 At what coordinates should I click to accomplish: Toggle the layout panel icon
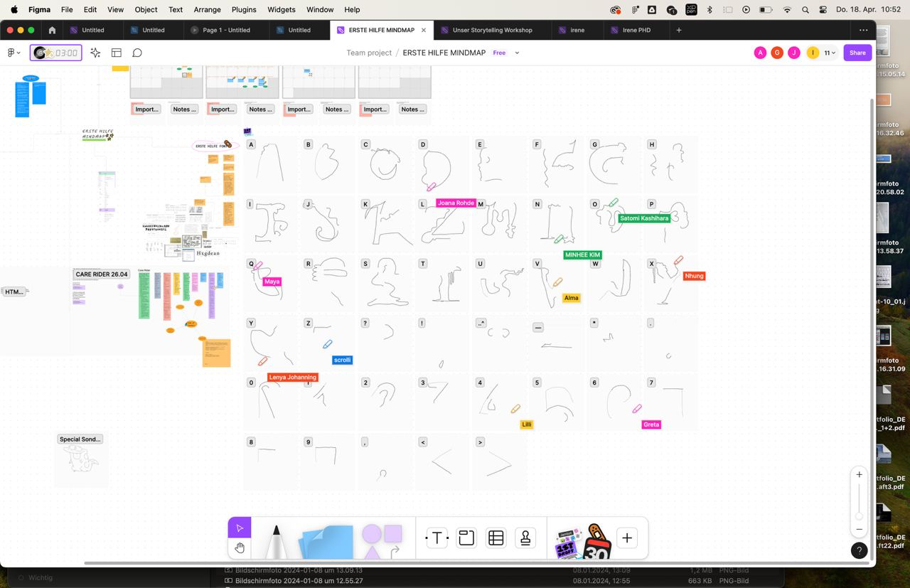(x=117, y=53)
